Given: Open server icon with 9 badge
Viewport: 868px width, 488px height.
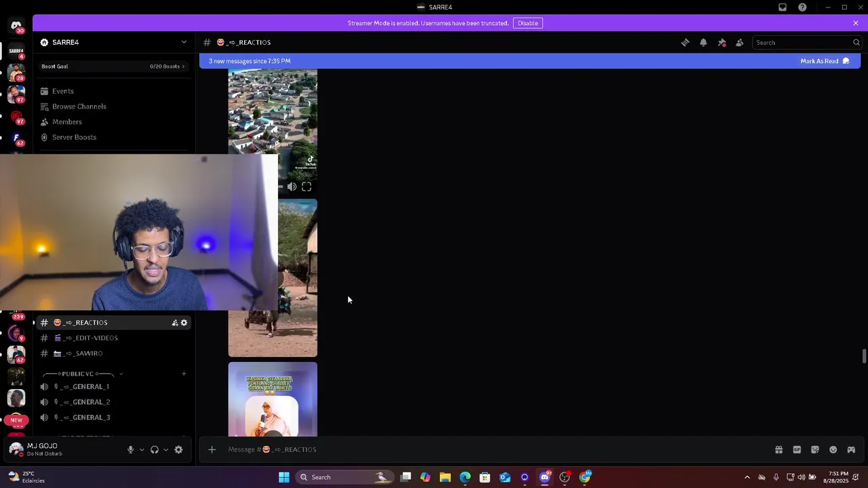Looking at the screenshot, I should click(x=16, y=333).
